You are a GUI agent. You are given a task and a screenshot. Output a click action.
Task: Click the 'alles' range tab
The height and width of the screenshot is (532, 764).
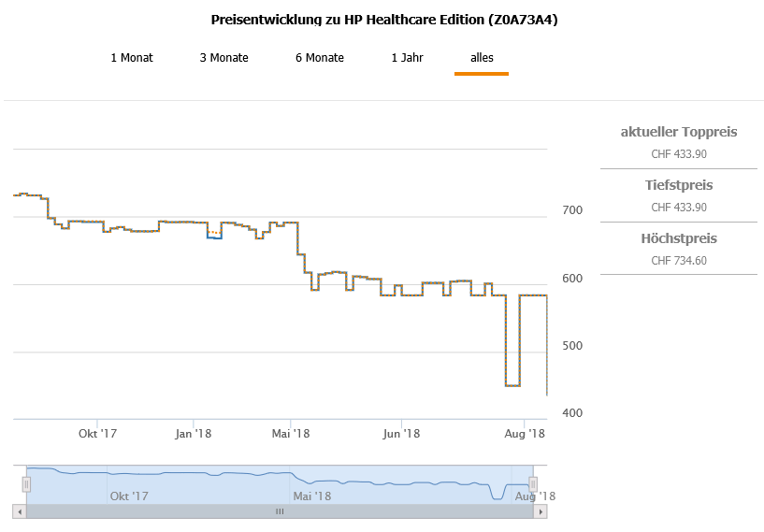pos(482,58)
